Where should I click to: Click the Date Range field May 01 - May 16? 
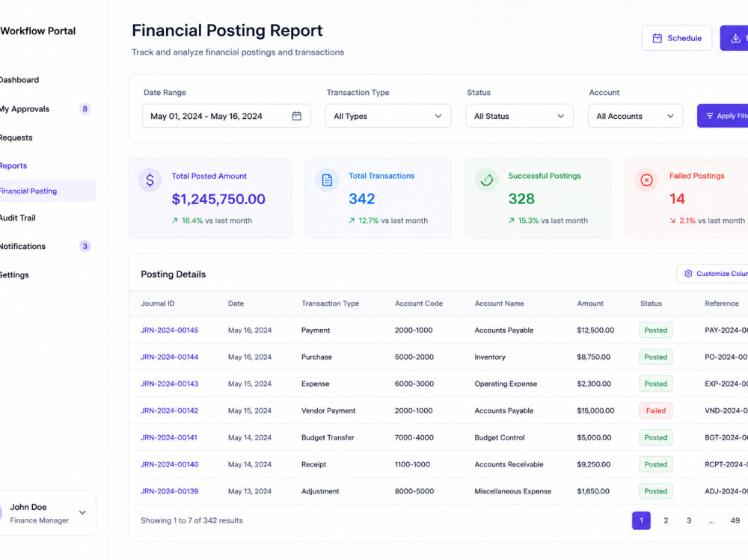point(227,116)
